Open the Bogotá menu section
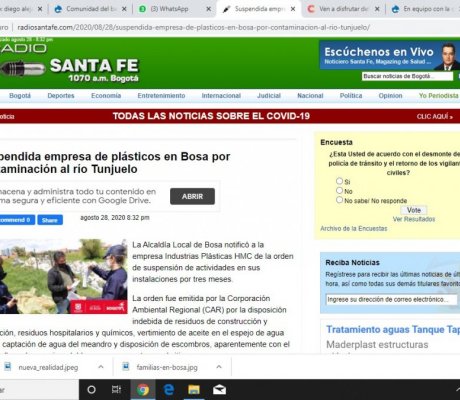 [x=20, y=96]
